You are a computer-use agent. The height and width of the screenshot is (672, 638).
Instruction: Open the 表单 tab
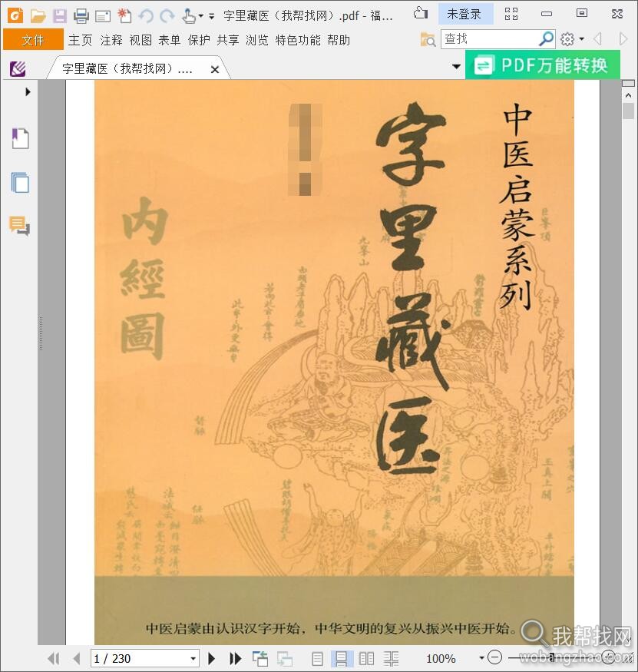(170, 40)
